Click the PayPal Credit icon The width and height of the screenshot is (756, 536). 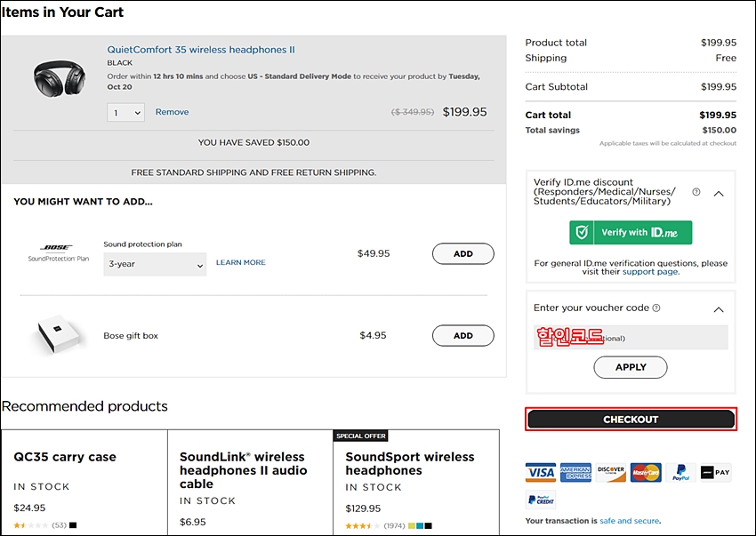point(541,500)
